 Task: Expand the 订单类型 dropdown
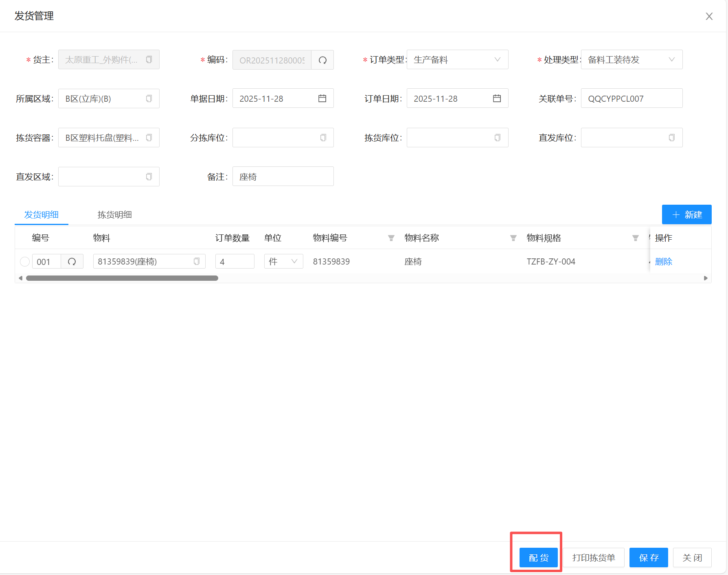coord(497,60)
